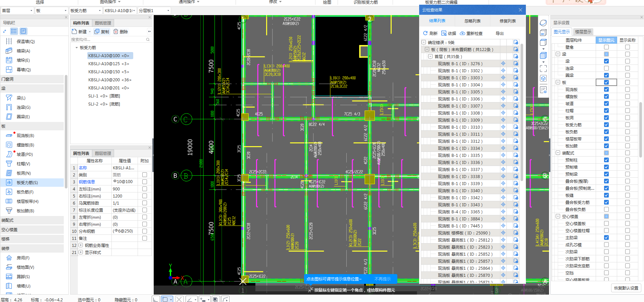Open the 忽略列表 tab in check results
This screenshot has width=644, height=302.
click(472, 21)
